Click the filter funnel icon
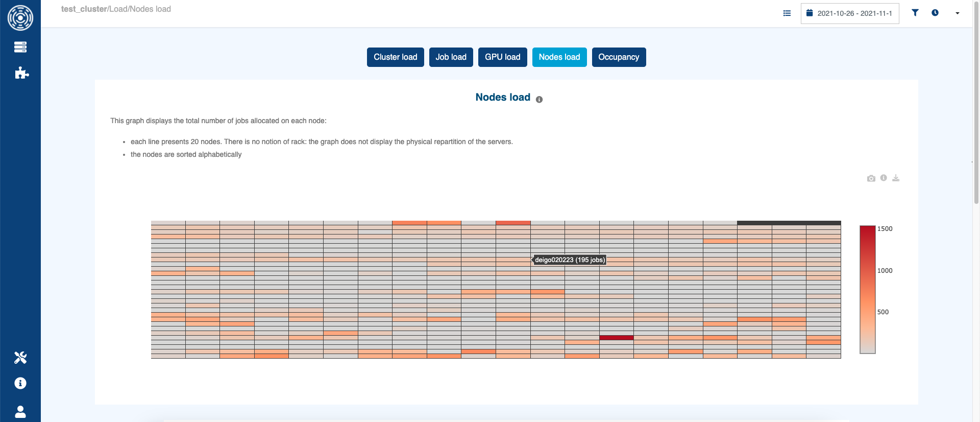 (x=915, y=13)
